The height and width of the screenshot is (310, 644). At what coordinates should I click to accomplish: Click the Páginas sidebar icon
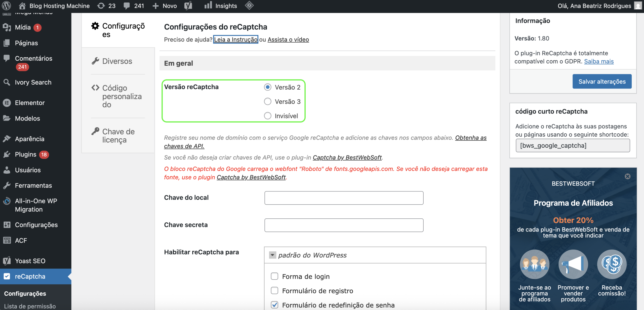7,43
